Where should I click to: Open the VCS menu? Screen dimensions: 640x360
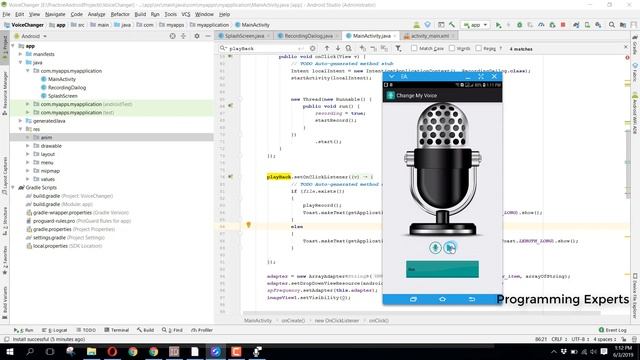tap(186, 14)
